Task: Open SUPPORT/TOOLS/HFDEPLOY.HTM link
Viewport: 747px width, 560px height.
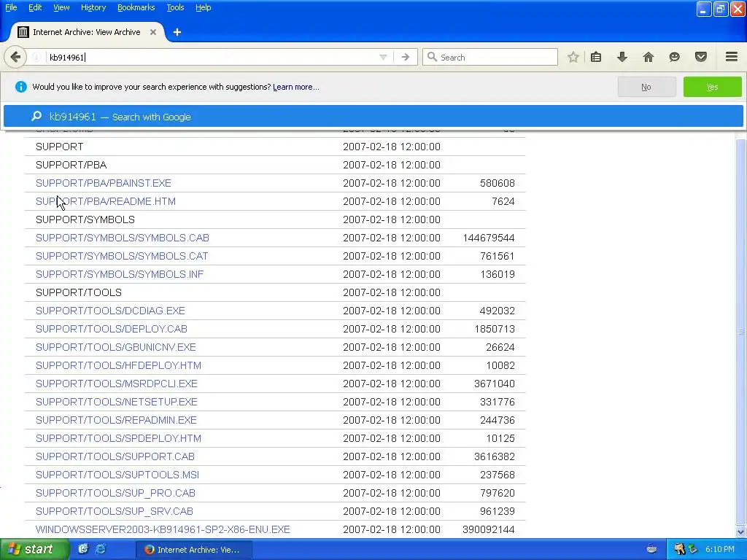Action: pos(119,365)
